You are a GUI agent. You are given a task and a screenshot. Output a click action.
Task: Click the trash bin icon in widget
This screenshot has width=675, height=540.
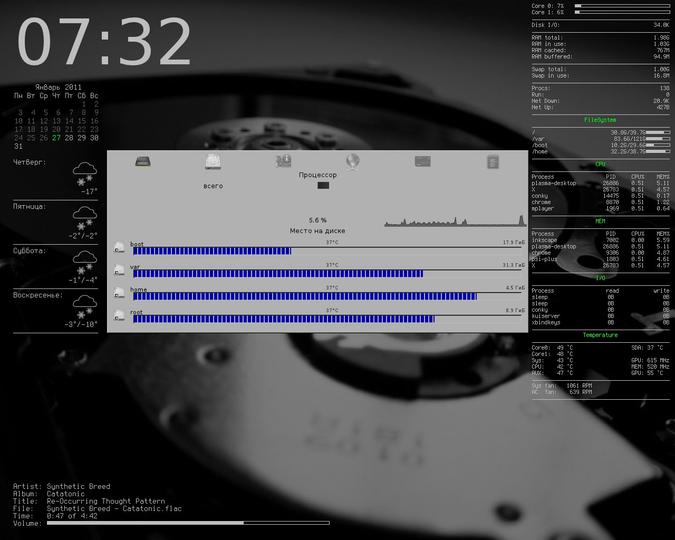493,162
